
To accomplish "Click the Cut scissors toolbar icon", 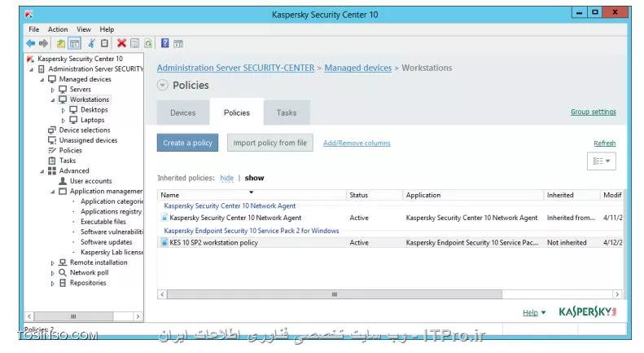I will click(91, 43).
